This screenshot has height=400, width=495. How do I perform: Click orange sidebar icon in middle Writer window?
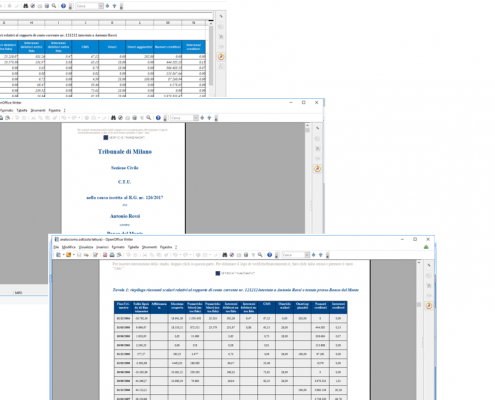[317, 169]
